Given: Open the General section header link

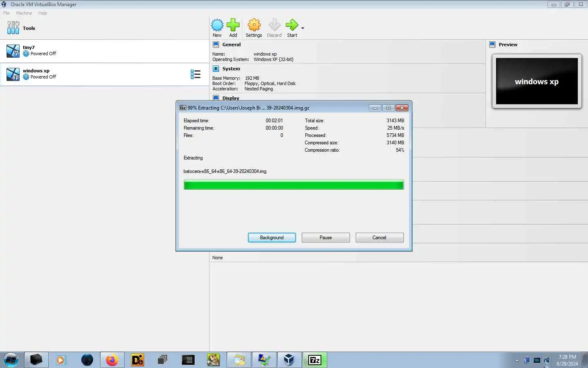Looking at the screenshot, I should coord(232,45).
